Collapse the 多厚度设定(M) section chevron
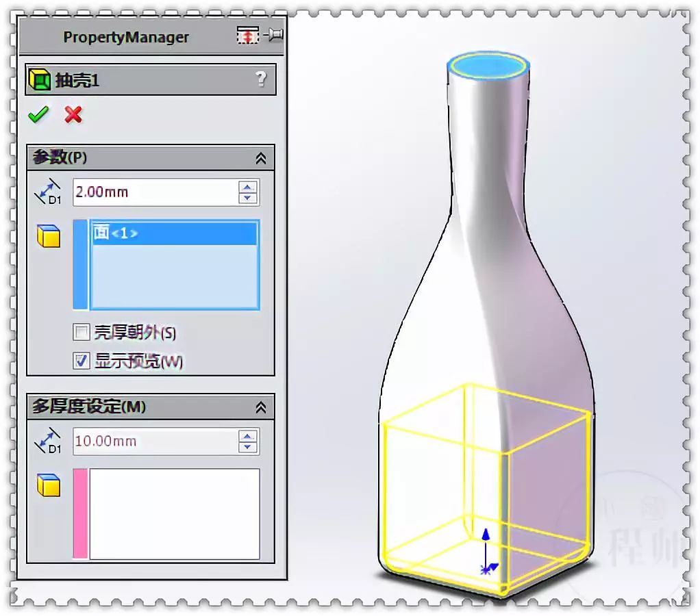Viewport: 700px width, 616px height. [x=260, y=407]
